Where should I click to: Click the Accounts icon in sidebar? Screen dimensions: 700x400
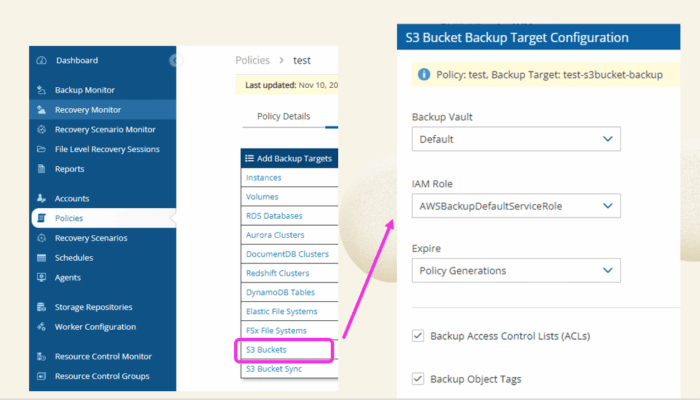point(41,198)
